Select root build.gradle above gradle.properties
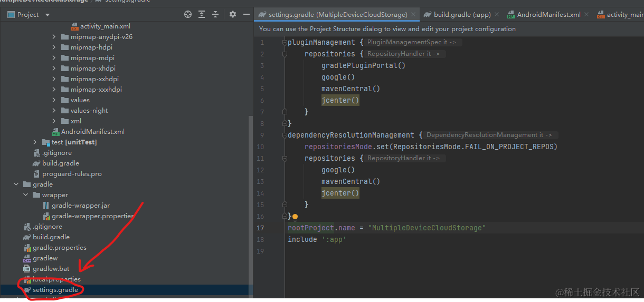 [x=51, y=237]
